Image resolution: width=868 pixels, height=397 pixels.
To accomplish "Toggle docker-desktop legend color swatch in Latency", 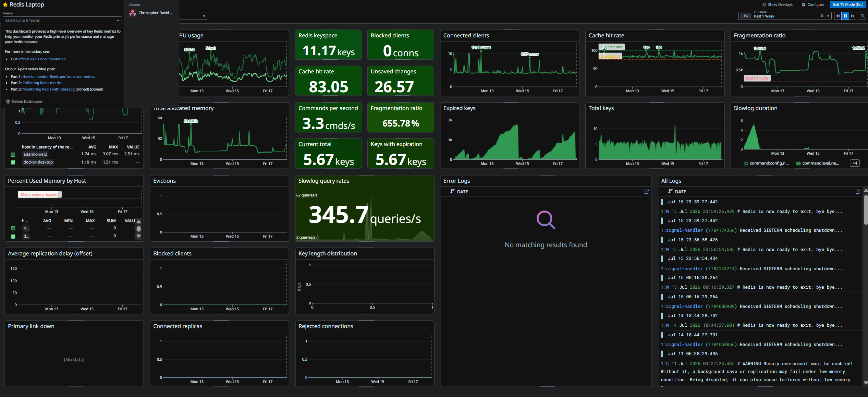I will (x=13, y=163).
